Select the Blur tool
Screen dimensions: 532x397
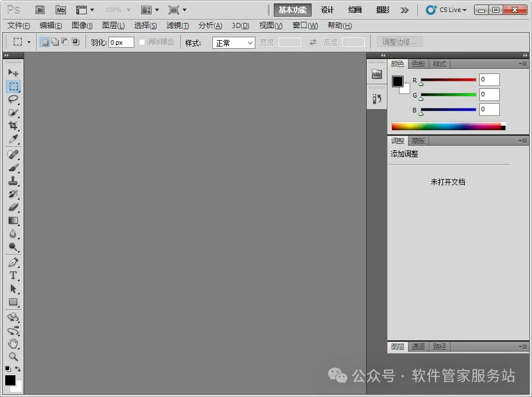coord(13,233)
